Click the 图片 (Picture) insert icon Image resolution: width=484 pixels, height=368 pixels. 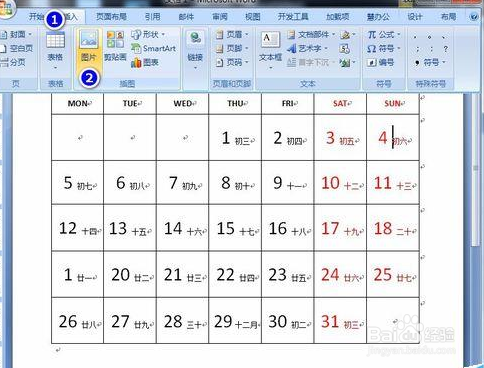click(x=89, y=46)
